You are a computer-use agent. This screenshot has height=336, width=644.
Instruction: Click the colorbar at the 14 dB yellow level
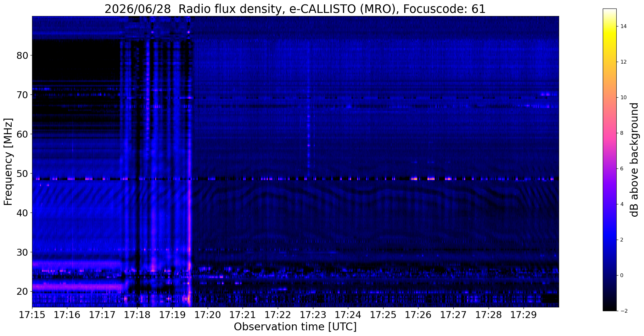tap(609, 26)
